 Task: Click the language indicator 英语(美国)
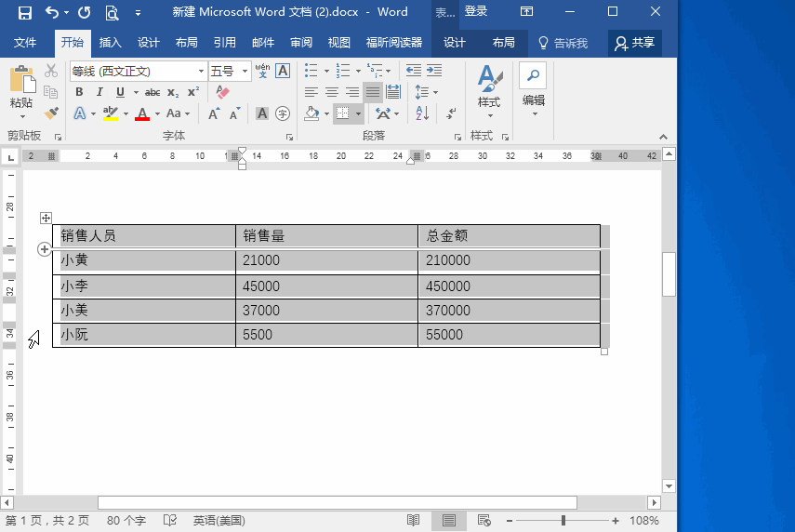click(219, 520)
